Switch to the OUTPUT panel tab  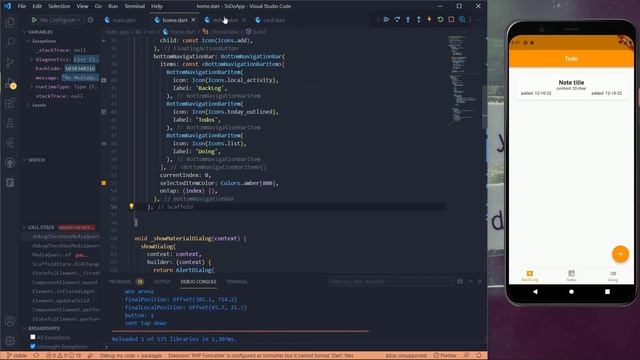(x=162, y=282)
